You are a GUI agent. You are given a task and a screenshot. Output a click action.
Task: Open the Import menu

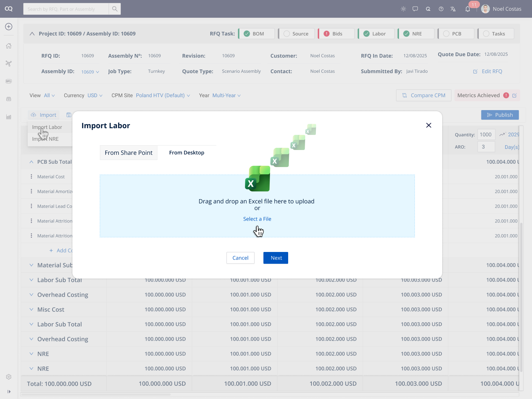click(x=44, y=115)
